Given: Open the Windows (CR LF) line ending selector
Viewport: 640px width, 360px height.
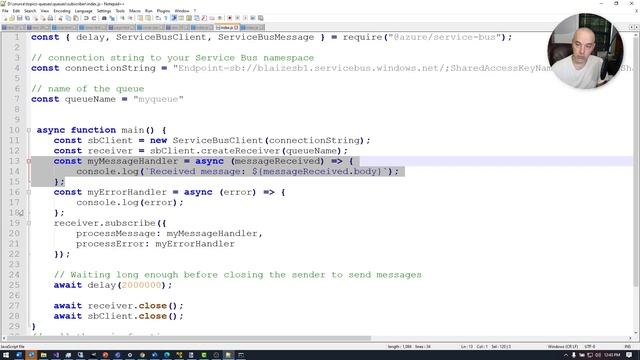Looking at the screenshot, I should (562, 347).
